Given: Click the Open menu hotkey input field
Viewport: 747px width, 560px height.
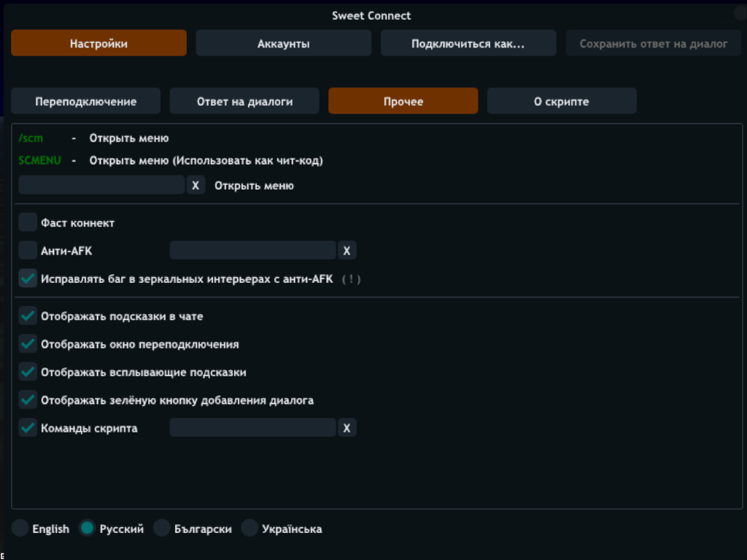Looking at the screenshot, I should pyautogui.click(x=101, y=185).
